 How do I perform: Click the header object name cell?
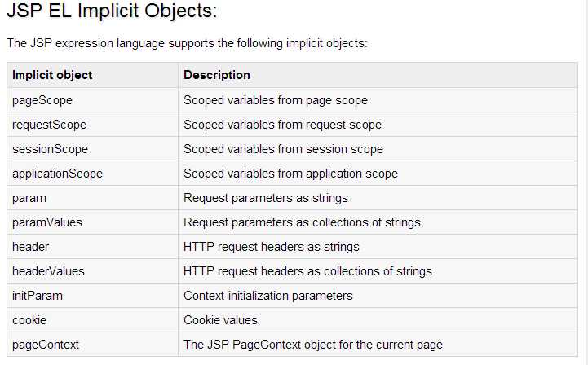point(30,246)
